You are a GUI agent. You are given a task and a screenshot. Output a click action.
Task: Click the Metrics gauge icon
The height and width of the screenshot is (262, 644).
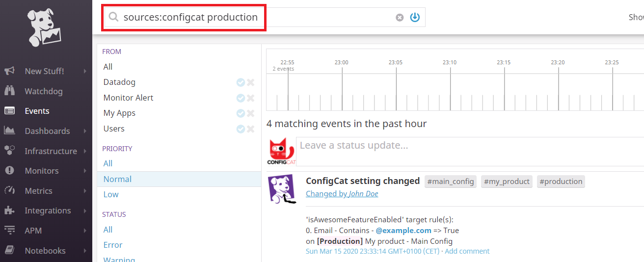9,190
